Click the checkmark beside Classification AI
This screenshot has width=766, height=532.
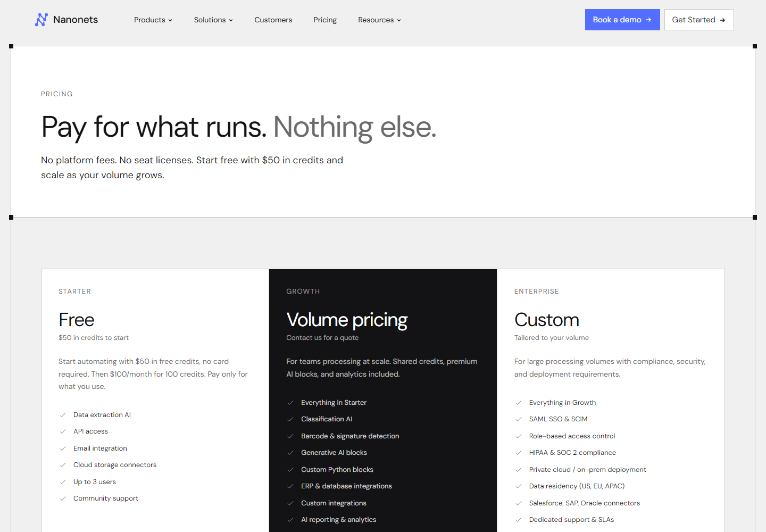click(x=290, y=419)
